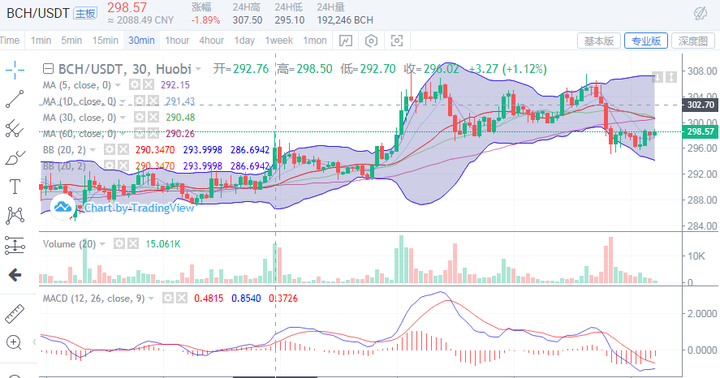Click the -1.89% change value
Viewport: 720px width, 378px height.
tap(205, 20)
